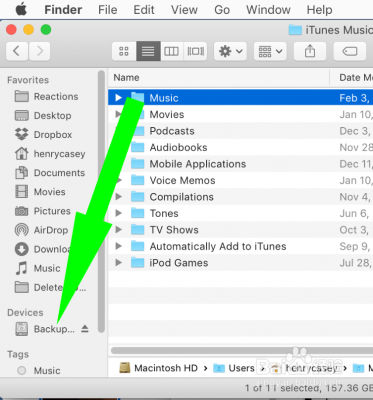Expand the TV Shows folder triangle
The image size is (373, 400).
[x=118, y=230]
